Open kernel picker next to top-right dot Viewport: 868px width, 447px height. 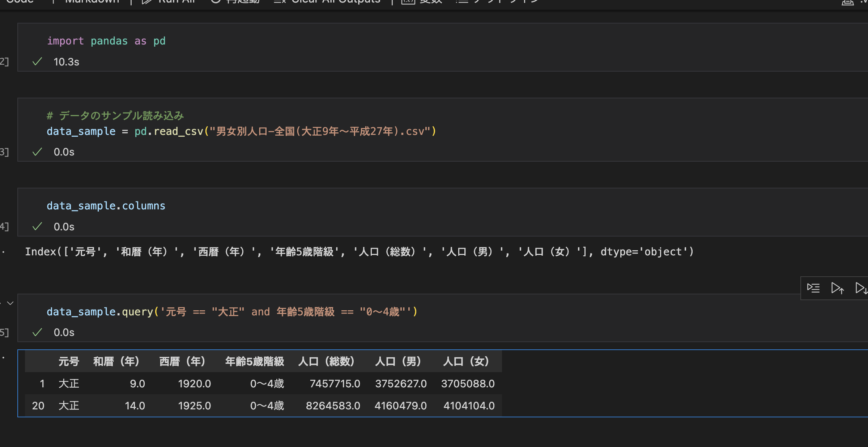[865, 2]
